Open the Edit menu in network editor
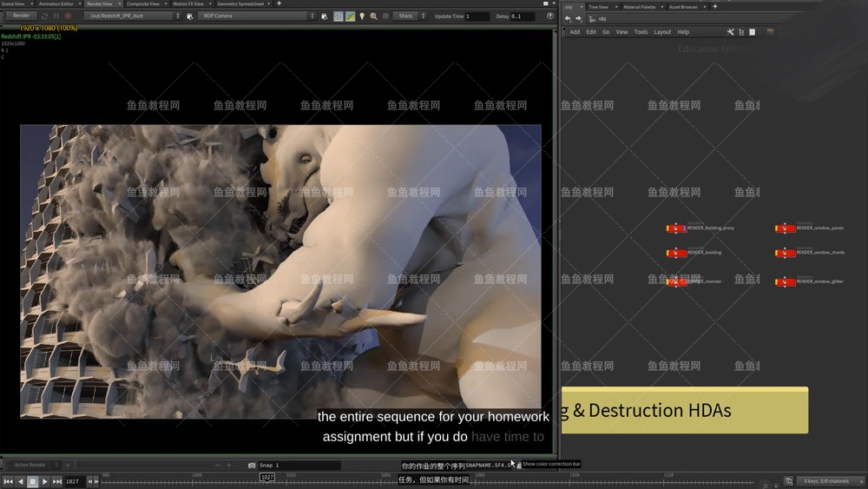Viewport: 868px width, 489px height. (591, 32)
